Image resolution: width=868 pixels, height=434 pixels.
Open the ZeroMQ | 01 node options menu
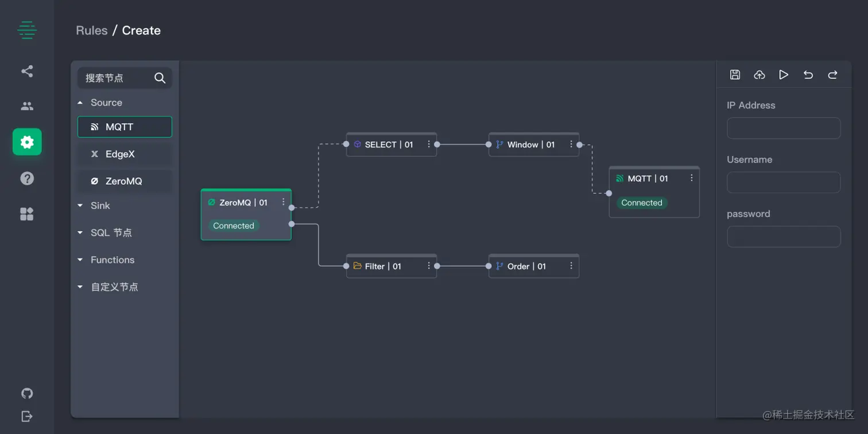[x=283, y=202]
